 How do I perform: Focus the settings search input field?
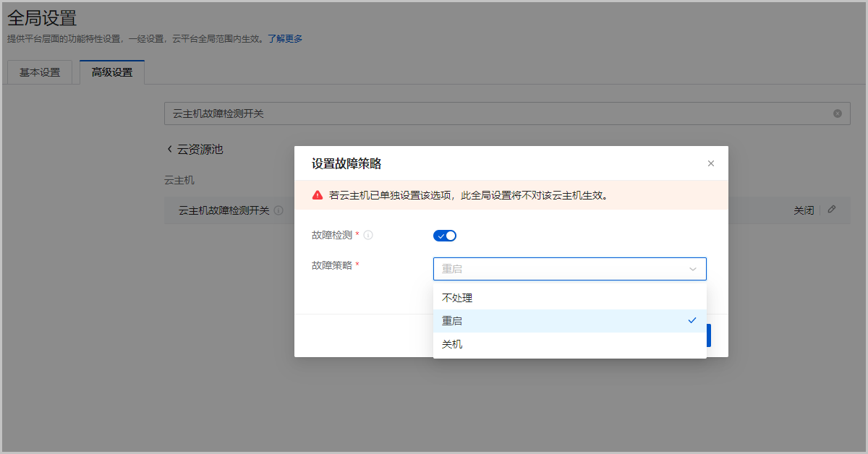pyautogui.click(x=499, y=113)
